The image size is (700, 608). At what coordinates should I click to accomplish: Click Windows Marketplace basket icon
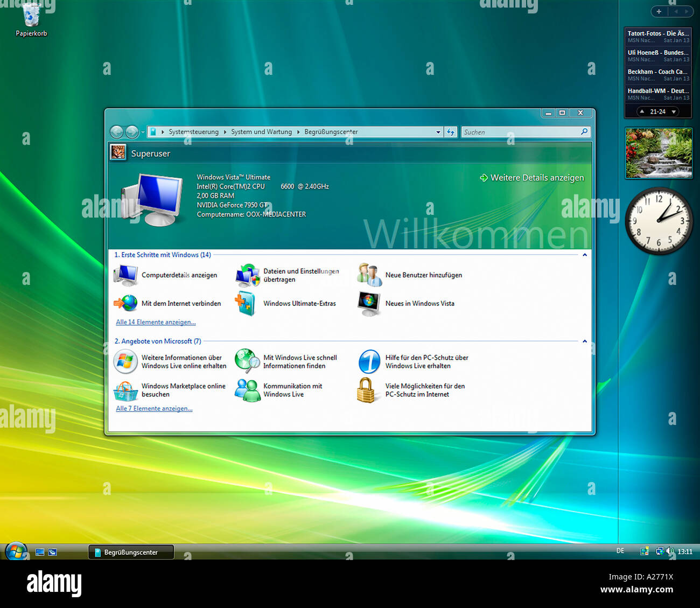coord(125,390)
